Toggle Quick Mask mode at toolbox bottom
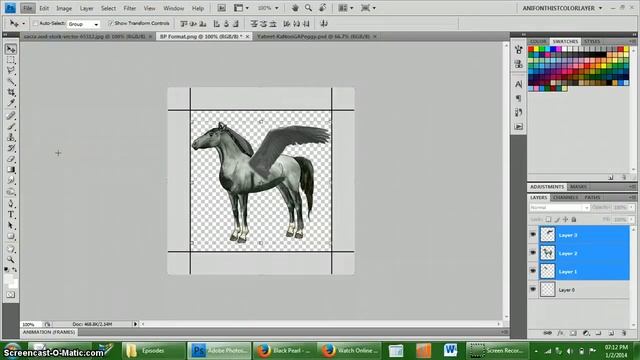This screenshot has width=640, height=360. (x=11, y=294)
